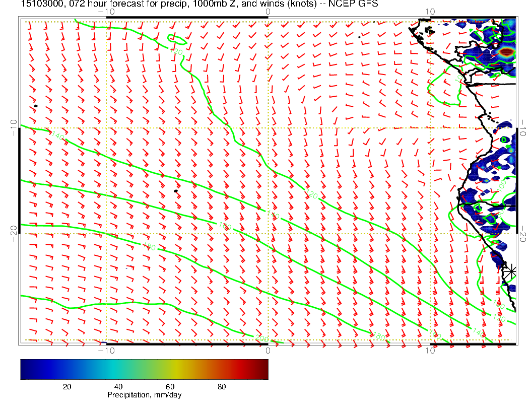The width and height of the screenshot is (532, 411).
Task: Click the colorbar tick label 20
Action: (66, 386)
